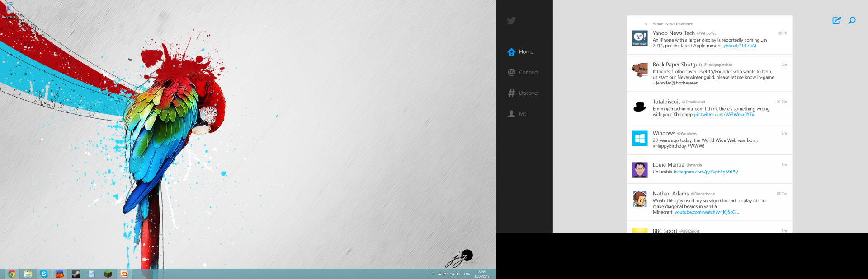Click the Yahoo News Tech name

click(x=674, y=33)
